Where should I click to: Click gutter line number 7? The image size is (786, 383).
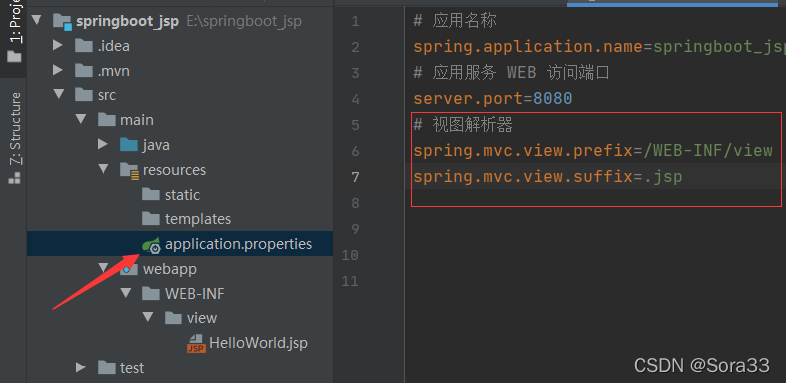(355, 177)
